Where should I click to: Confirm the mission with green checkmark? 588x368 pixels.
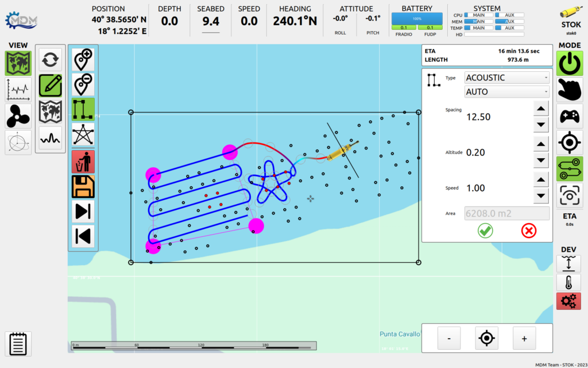coord(485,231)
